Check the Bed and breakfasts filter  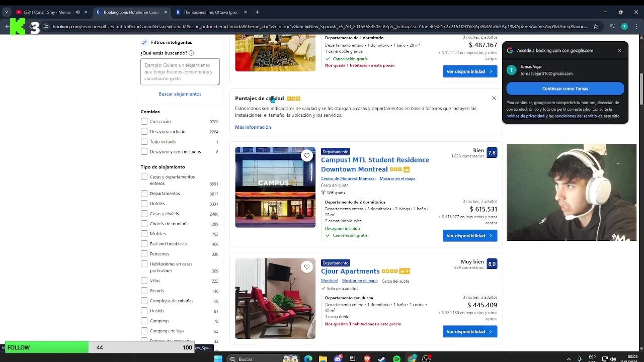(x=144, y=243)
